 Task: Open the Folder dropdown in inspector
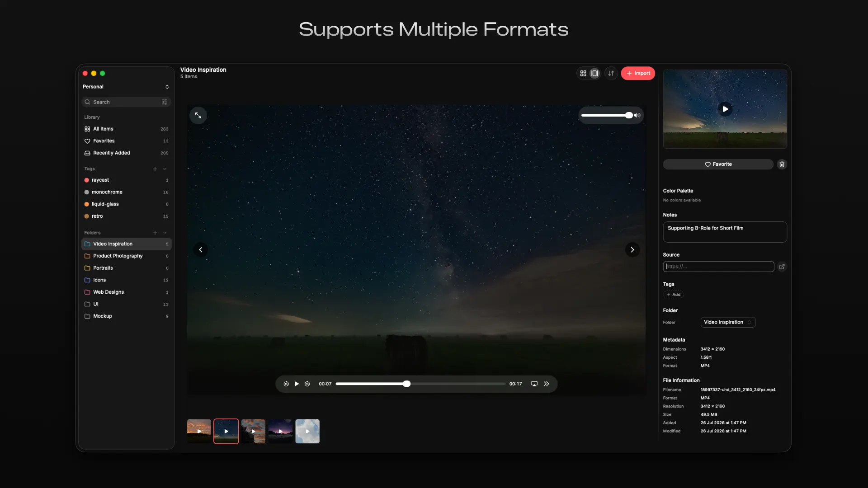728,322
